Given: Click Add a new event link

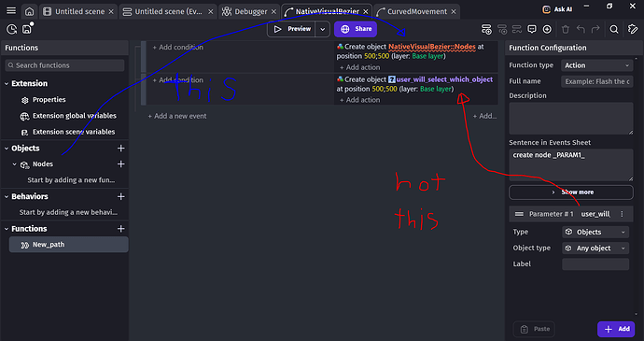Looking at the screenshot, I should click(x=177, y=116).
